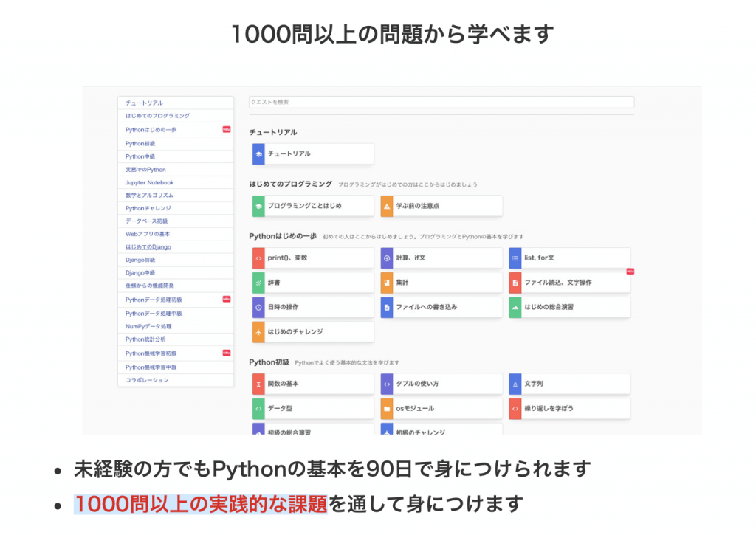Open はじめてのDjango sidebar link
This screenshot has height=535, width=756.
click(148, 247)
